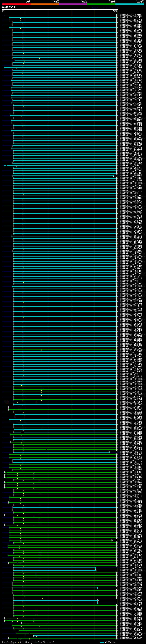Select UniRef100_B6H456 hit
Viewport: 146px width, 644px height.
tap(131, 618)
